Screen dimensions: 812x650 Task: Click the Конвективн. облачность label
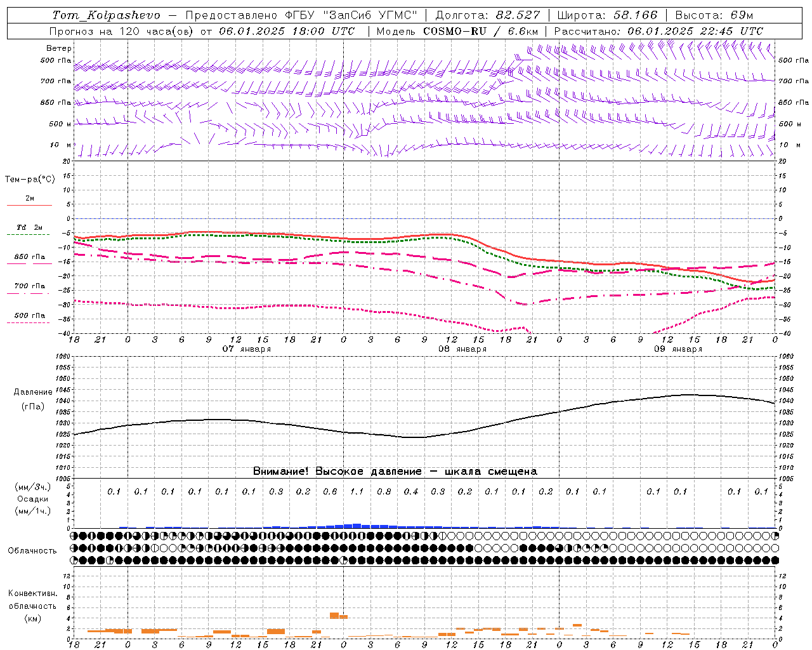click(33, 599)
